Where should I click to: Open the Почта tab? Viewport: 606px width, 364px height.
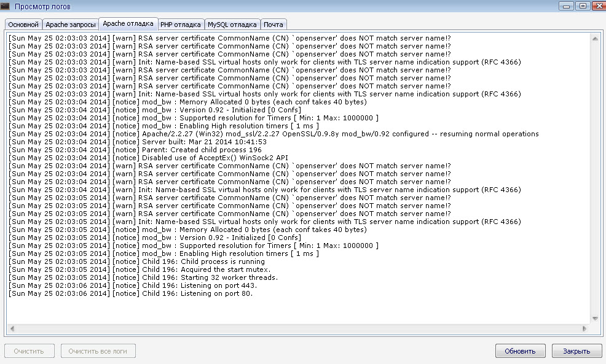click(273, 25)
